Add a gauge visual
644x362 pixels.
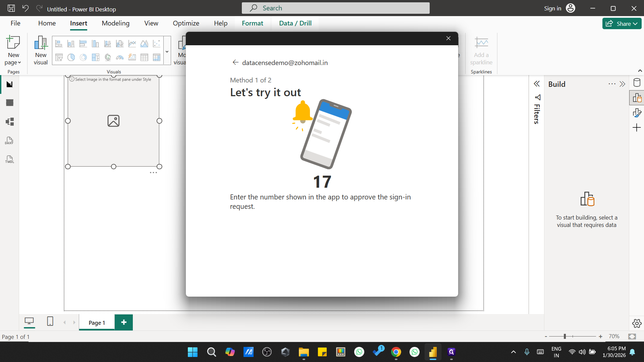(x=120, y=58)
